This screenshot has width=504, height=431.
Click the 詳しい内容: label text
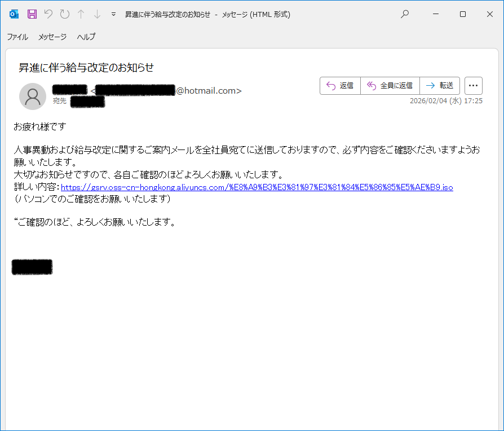point(37,187)
